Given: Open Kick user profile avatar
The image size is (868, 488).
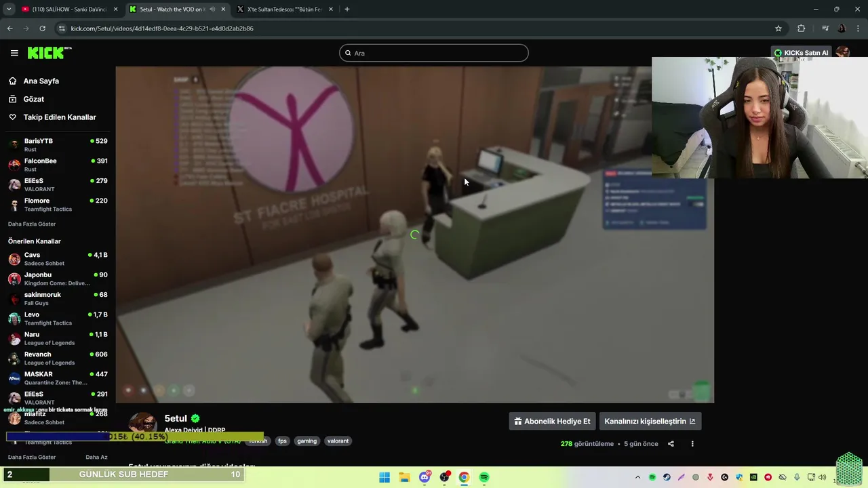Looking at the screenshot, I should click(x=843, y=52).
